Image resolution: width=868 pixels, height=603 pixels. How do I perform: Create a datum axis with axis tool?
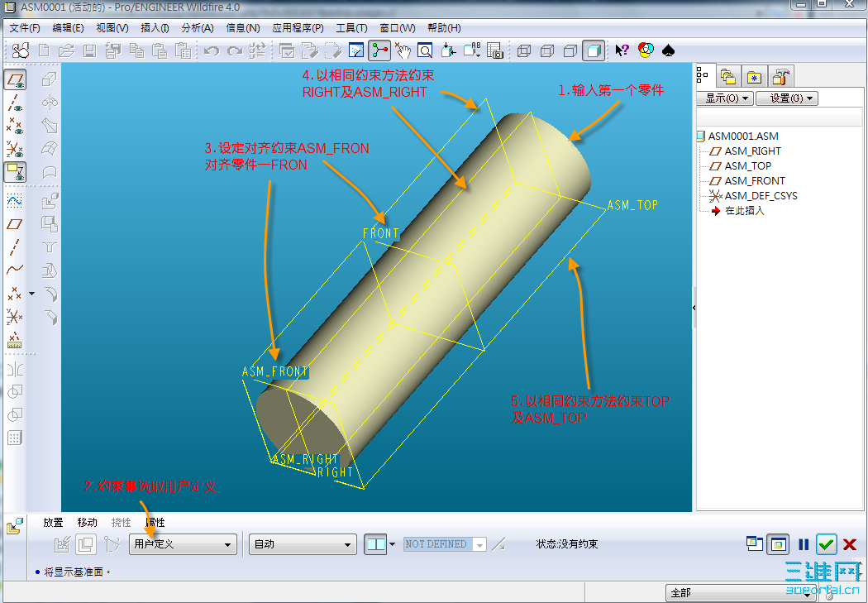pos(15,247)
